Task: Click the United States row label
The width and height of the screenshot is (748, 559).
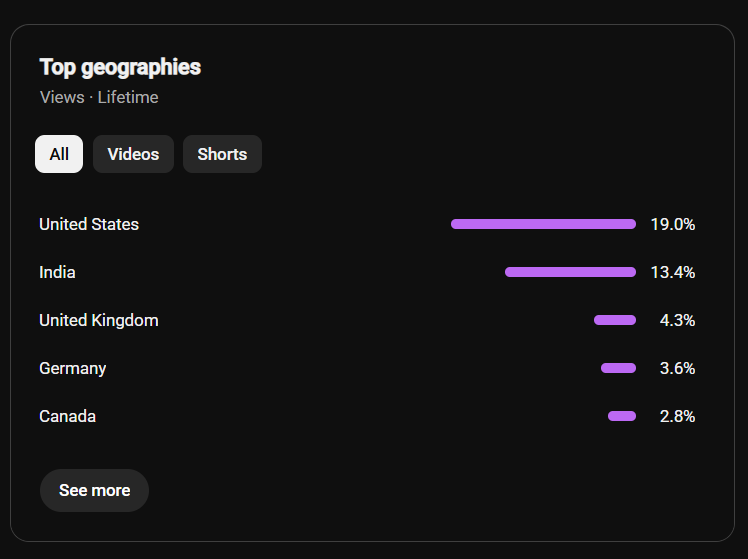Action: pos(89,224)
